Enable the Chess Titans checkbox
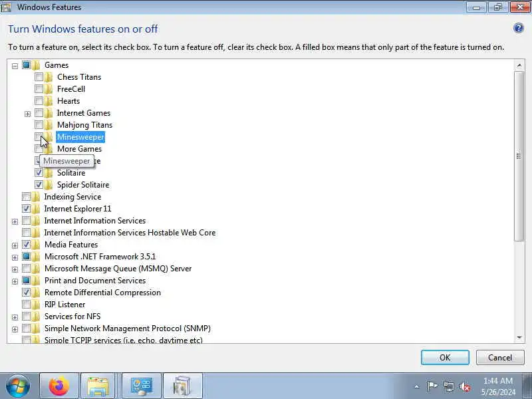This screenshot has width=532, height=399. pyautogui.click(x=39, y=76)
